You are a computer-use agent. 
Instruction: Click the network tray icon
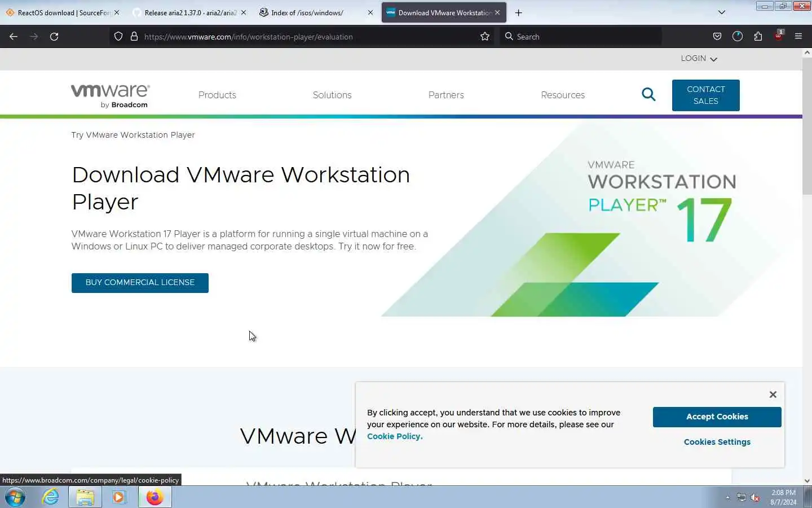741,498
